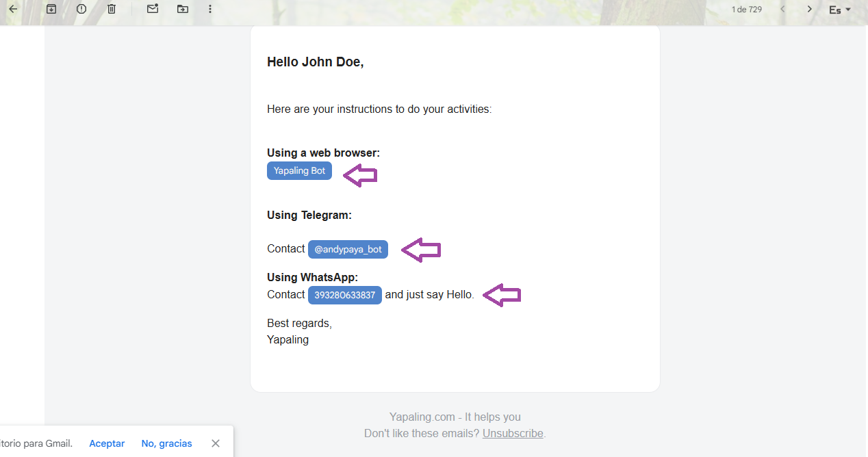Screen dimensions: 868x457
Task: Go to the next email with right chevron
Action: pyautogui.click(x=809, y=9)
